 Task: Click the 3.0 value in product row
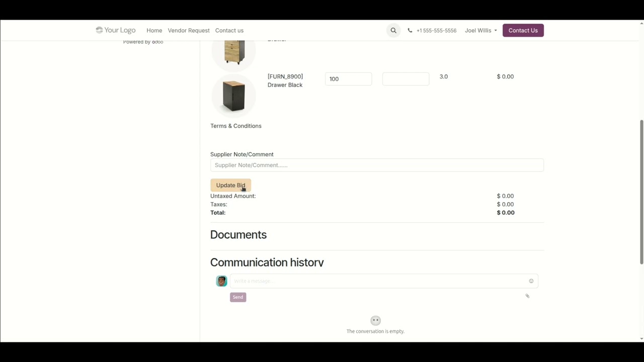tap(444, 76)
